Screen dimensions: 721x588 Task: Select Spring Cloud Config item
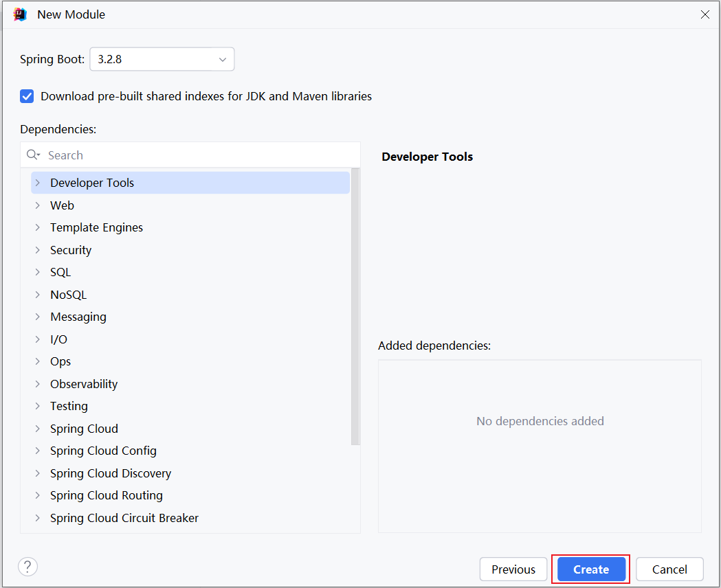pos(103,451)
